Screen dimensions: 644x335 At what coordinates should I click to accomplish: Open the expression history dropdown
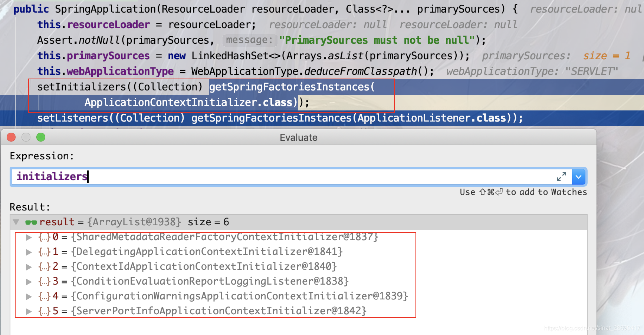579,177
